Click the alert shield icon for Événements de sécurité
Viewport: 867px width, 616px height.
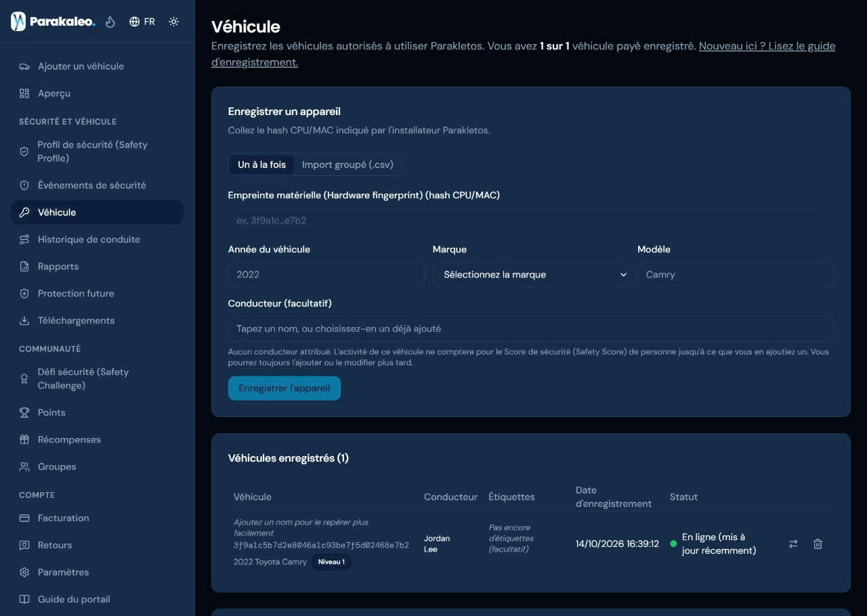pos(24,185)
